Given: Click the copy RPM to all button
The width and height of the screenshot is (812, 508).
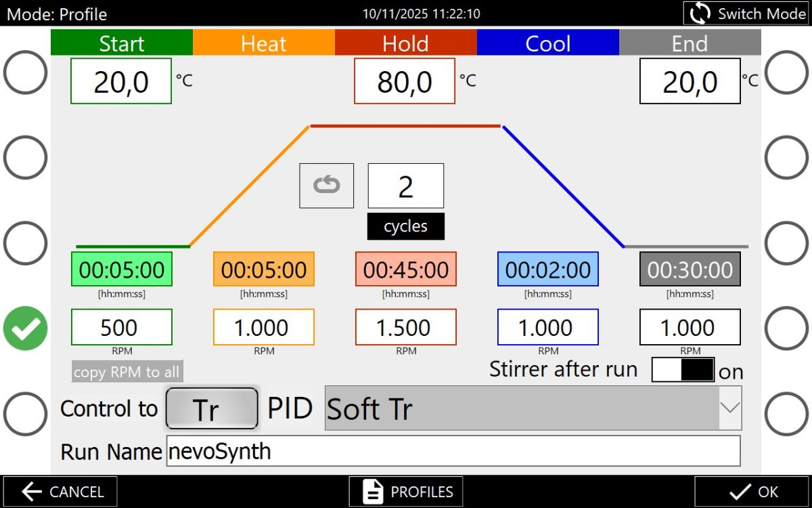Looking at the screenshot, I should click(127, 372).
